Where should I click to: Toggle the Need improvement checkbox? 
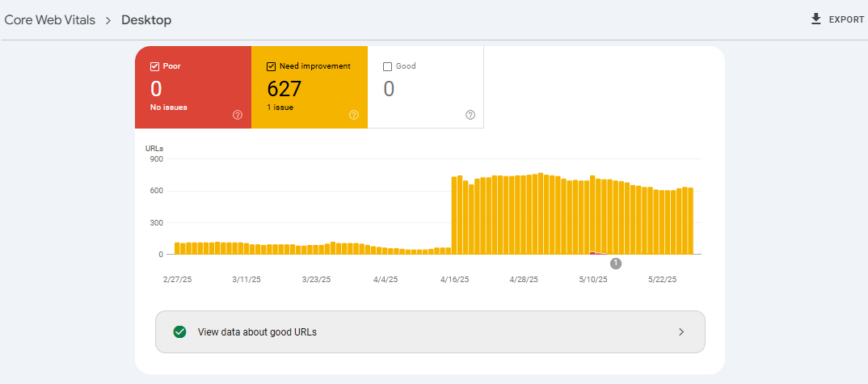[272, 66]
